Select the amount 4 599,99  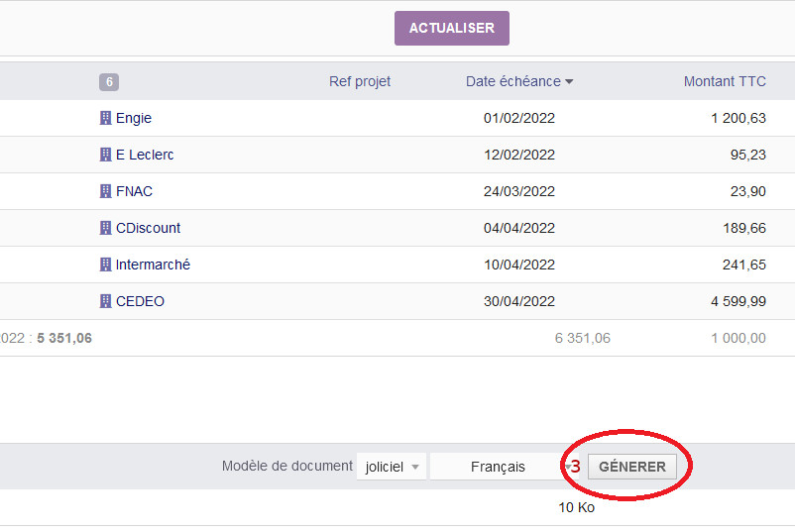(x=738, y=301)
